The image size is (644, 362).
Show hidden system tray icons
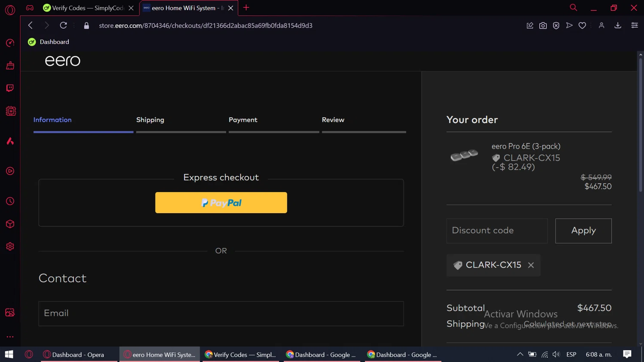tap(520, 354)
